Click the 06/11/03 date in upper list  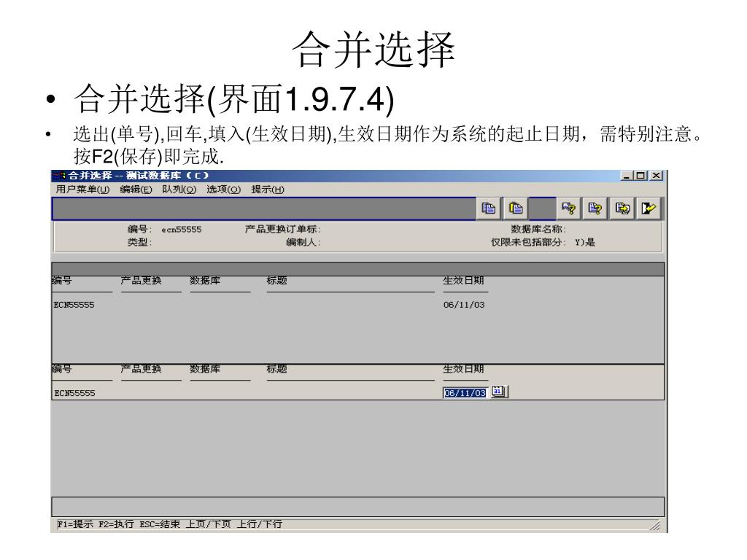coord(464,305)
